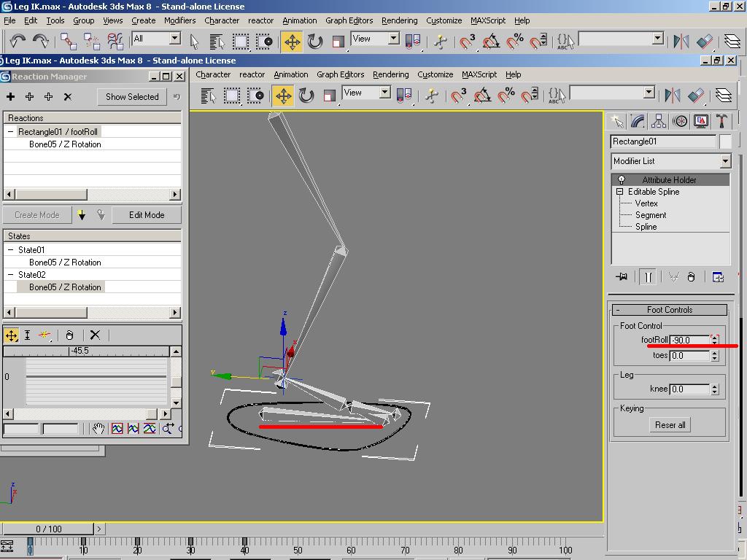Switch to the Create command panel tab
Viewport: 747px width, 560px height.
(617, 122)
